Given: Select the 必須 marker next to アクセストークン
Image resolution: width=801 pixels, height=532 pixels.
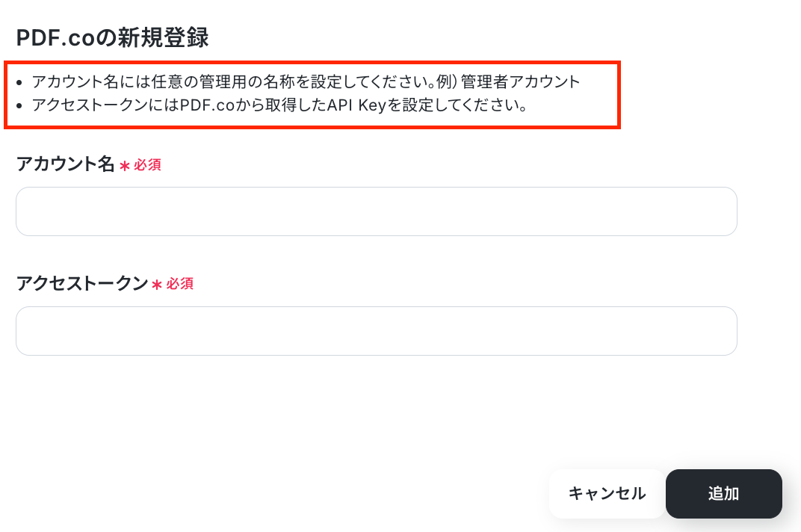Looking at the screenshot, I should point(180,285).
